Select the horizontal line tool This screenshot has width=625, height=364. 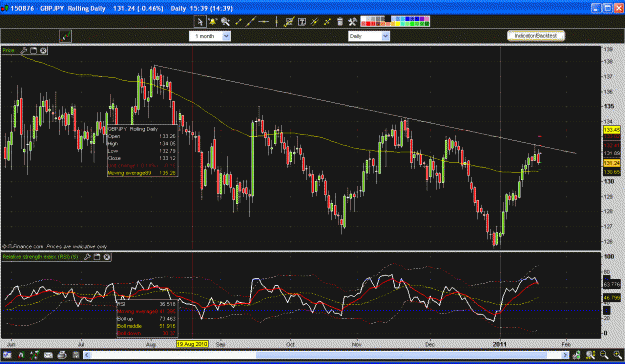point(263,22)
